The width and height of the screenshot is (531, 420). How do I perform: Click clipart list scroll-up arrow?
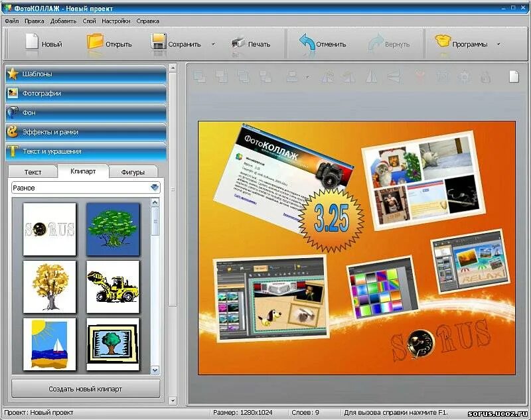[x=155, y=202]
